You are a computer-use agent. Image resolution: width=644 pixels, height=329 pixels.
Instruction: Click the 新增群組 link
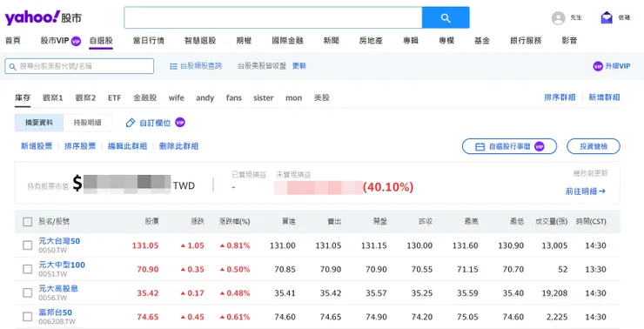tap(604, 97)
